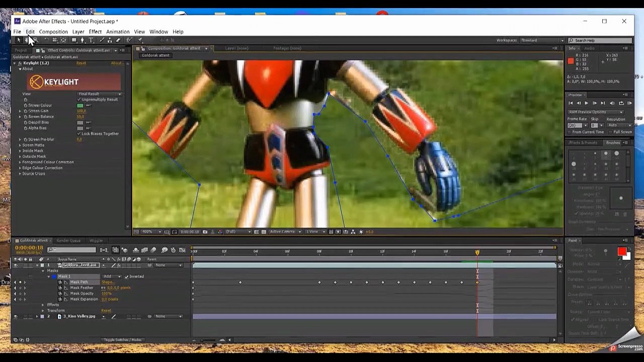Screen dimensions: 644x362
Task: Toggle the Screen Gain stopwatch
Action: tap(26, 111)
